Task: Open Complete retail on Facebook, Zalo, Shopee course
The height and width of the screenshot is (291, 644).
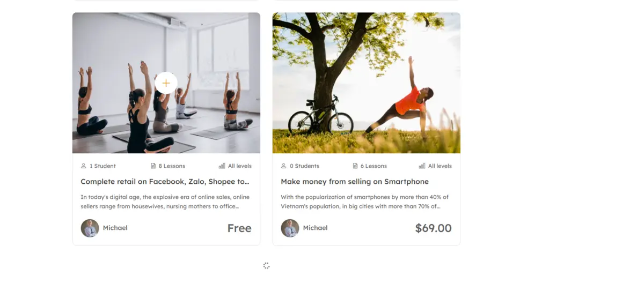Action: tap(165, 182)
